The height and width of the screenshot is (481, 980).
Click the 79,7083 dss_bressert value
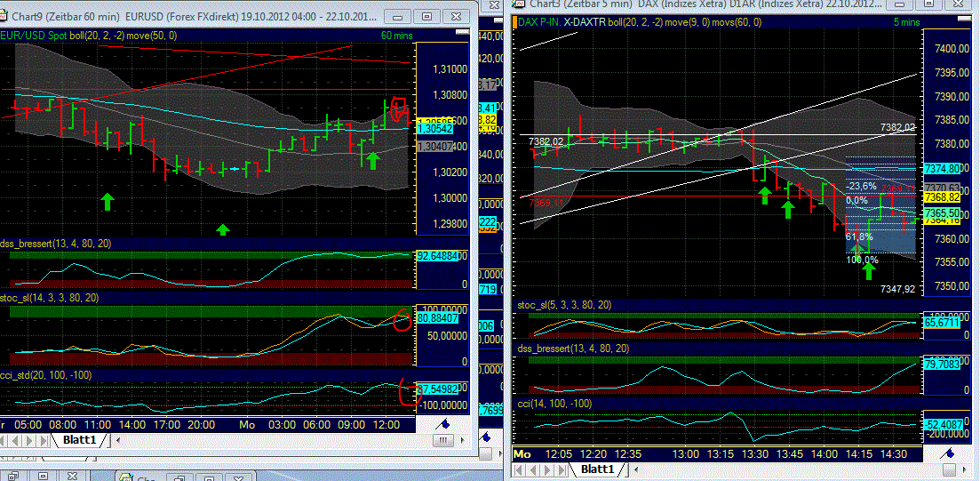coord(941,362)
